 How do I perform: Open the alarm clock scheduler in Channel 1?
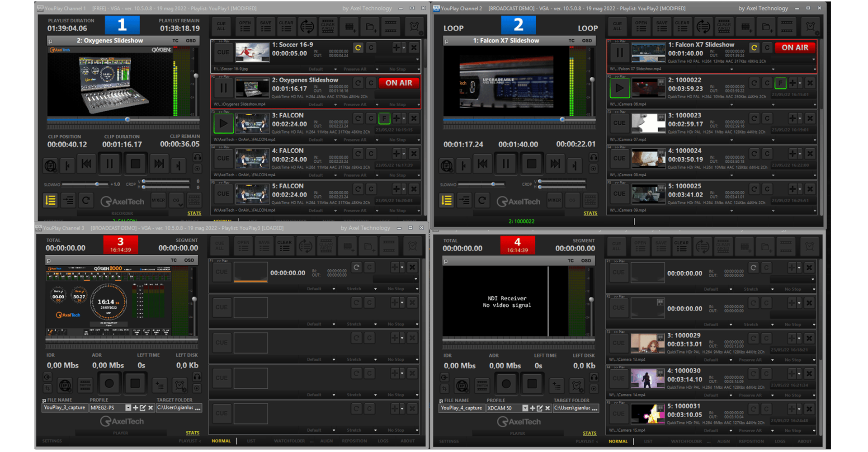click(414, 27)
